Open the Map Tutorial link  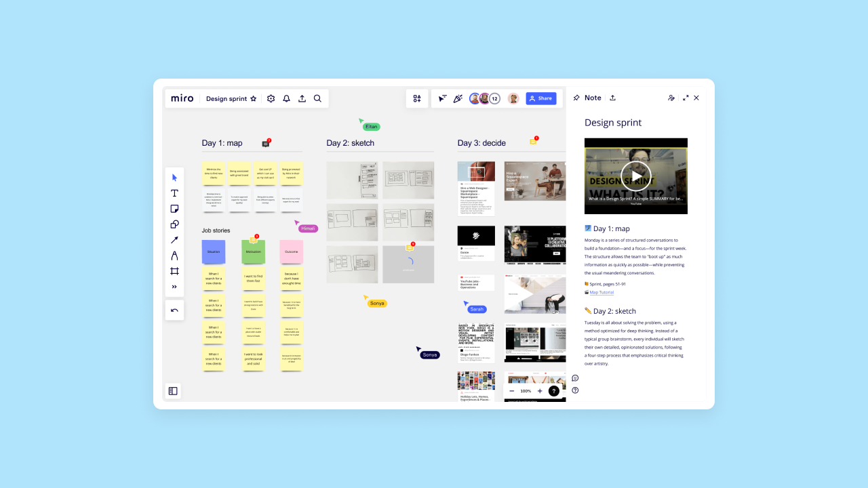(601, 292)
